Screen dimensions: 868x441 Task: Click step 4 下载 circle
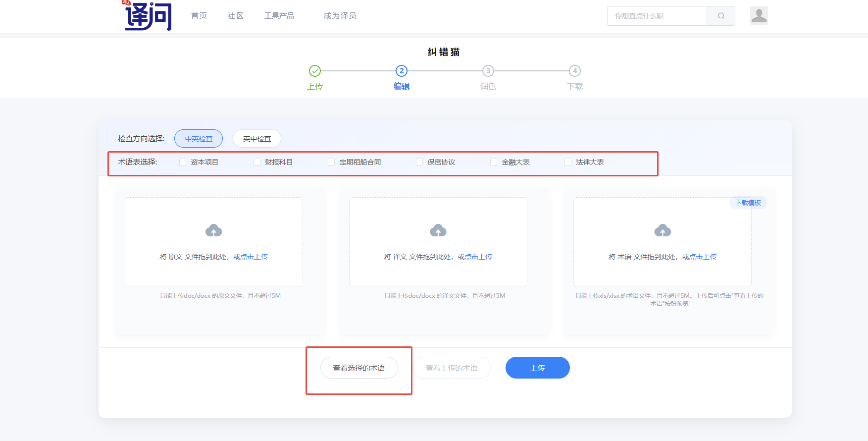(575, 71)
